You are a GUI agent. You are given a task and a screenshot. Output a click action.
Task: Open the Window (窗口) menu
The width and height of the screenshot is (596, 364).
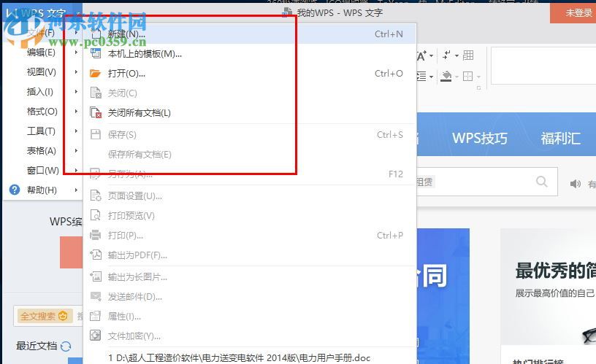[x=42, y=171]
